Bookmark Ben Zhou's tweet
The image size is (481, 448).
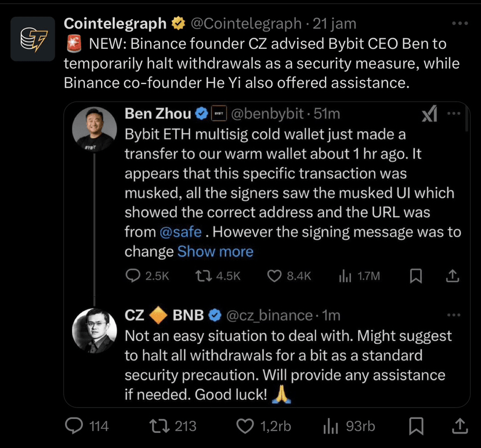415,277
